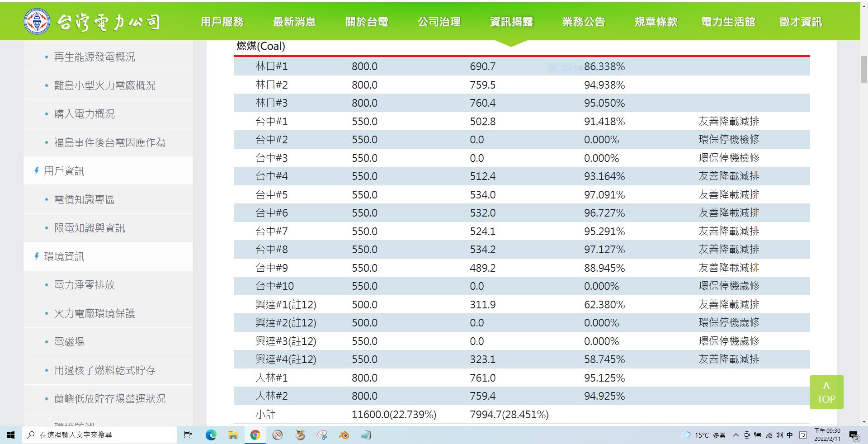
Task: Open the 公司治理 menu
Action: [439, 22]
